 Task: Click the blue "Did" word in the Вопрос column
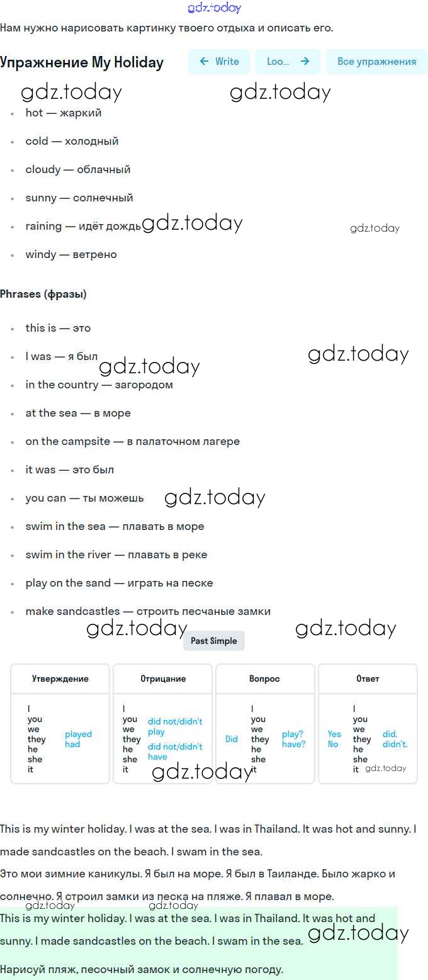click(232, 739)
